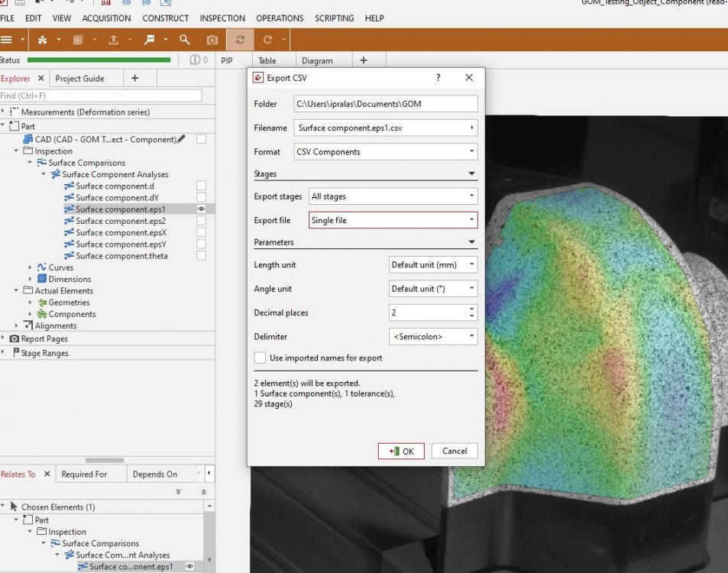Expand the Report Pages tree node
Viewport: 728px width, 573px height.
tap(4, 338)
